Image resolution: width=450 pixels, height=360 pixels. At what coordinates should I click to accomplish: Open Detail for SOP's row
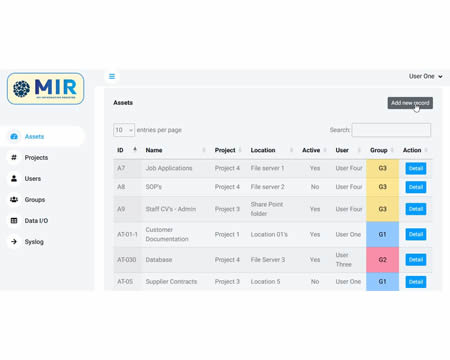point(416,187)
